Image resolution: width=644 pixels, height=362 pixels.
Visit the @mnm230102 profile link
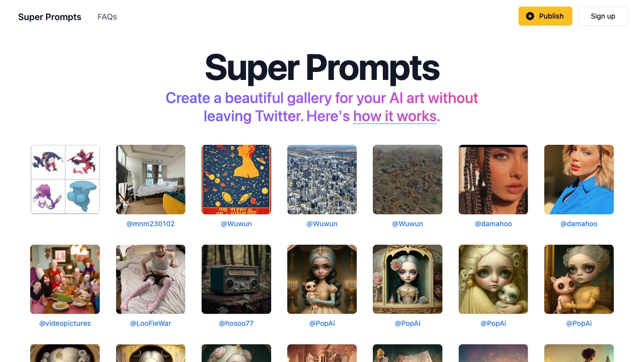pos(150,224)
